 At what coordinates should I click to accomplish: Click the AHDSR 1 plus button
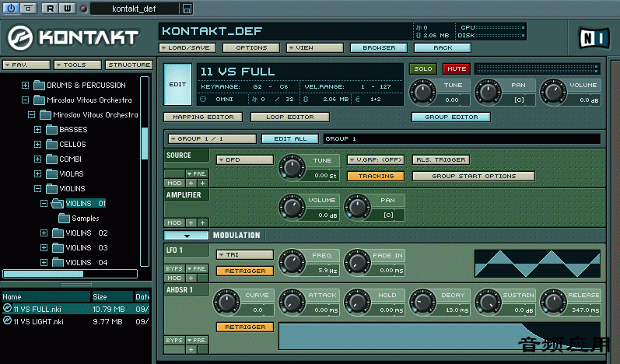191,349
